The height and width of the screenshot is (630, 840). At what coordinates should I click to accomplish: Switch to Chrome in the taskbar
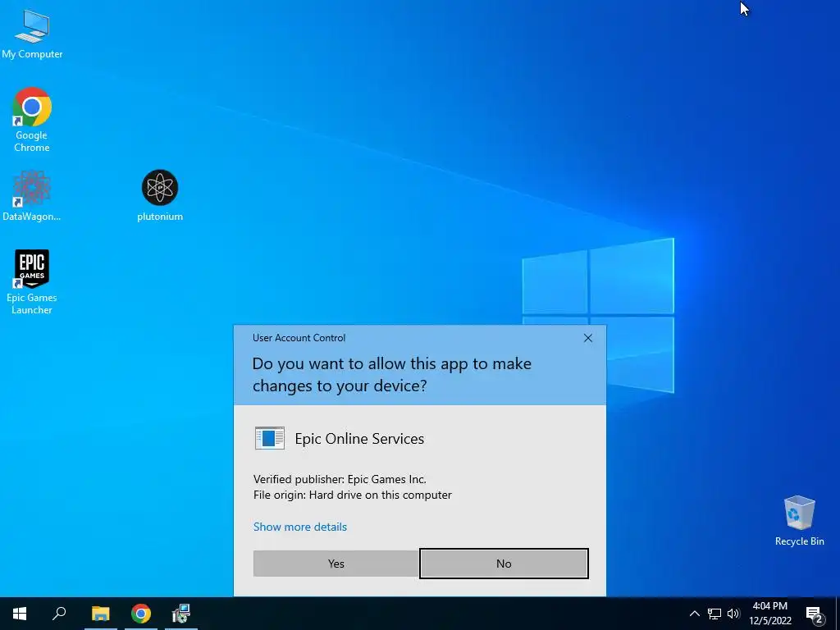click(141, 614)
